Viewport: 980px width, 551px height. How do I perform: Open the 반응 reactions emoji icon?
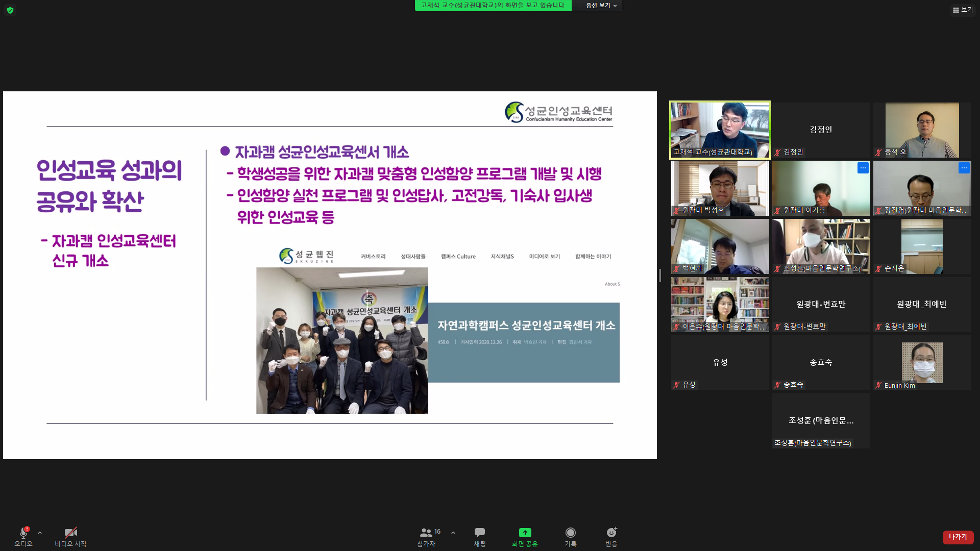(x=611, y=533)
